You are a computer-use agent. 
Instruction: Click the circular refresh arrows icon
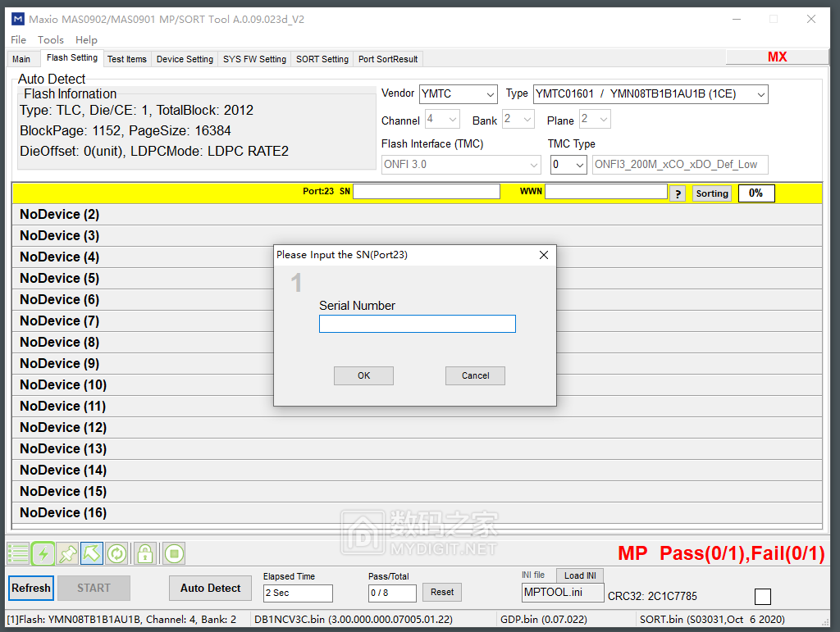116,553
